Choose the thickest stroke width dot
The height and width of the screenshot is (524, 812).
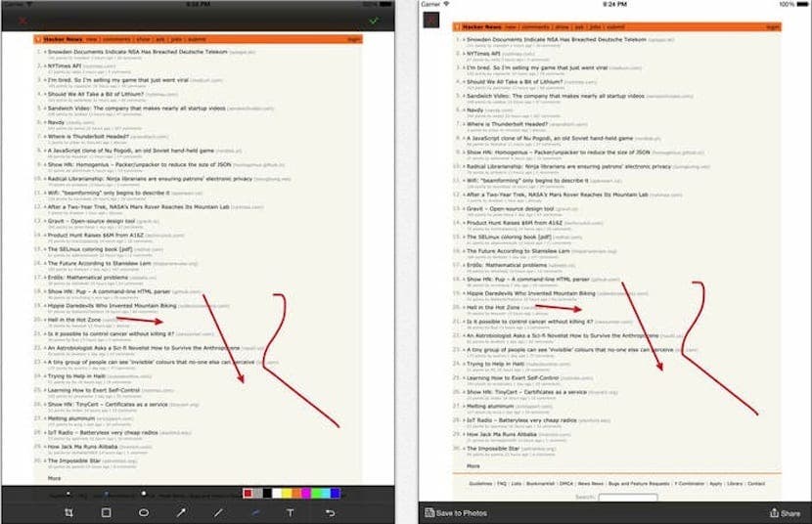(144, 494)
